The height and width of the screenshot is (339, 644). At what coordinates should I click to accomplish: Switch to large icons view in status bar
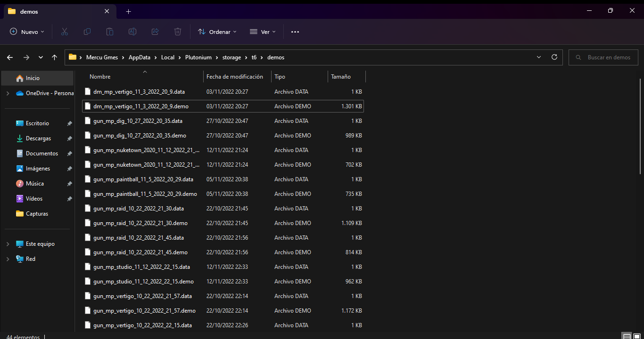tap(636, 336)
